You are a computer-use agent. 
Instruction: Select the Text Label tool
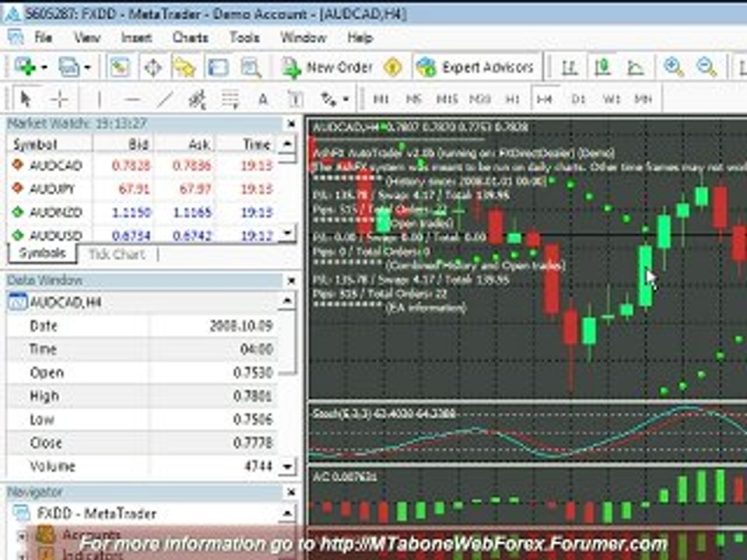pyautogui.click(x=296, y=99)
